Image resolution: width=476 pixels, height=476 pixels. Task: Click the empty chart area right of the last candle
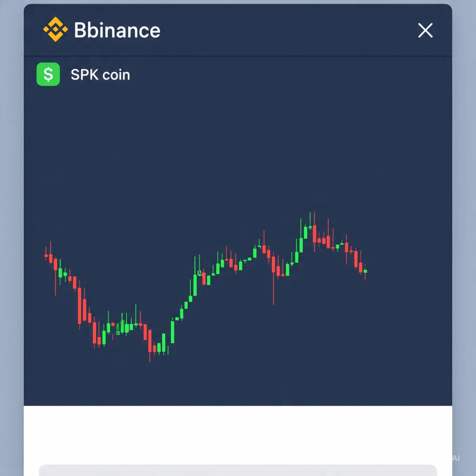pyautogui.click(x=409, y=271)
